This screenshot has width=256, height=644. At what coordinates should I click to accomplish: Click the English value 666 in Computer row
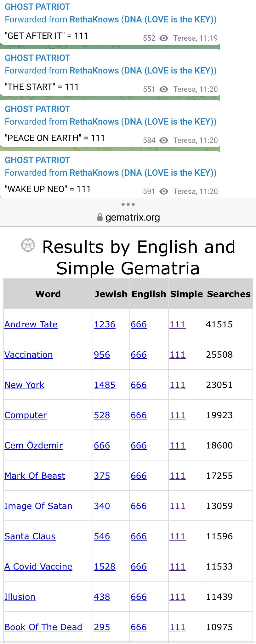tap(139, 415)
